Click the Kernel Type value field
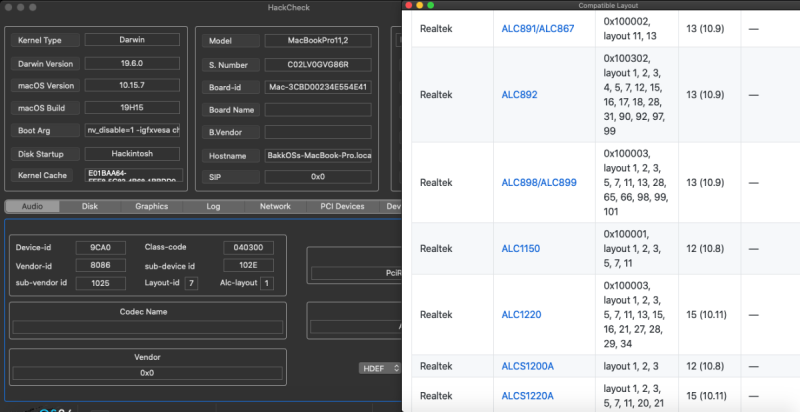This screenshot has height=412, width=800. pyautogui.click(x=132, y=40)
